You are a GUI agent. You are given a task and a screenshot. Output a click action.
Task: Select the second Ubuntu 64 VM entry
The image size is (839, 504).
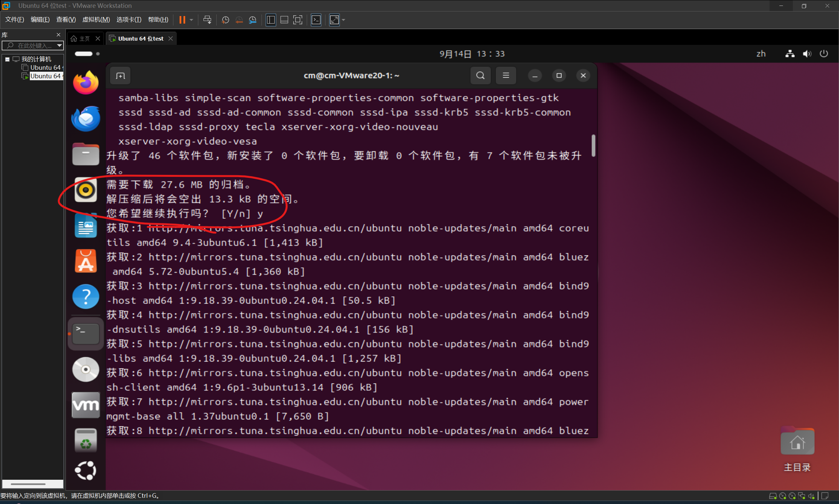click(x=45, y=76)
